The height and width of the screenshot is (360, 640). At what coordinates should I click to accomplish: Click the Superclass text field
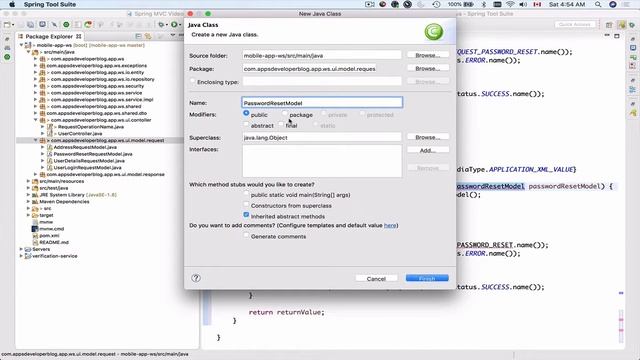point(322,138)
